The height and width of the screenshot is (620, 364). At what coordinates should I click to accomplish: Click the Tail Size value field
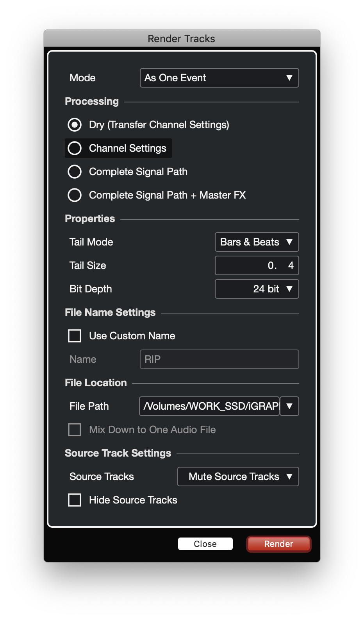[x=257, y=265]
